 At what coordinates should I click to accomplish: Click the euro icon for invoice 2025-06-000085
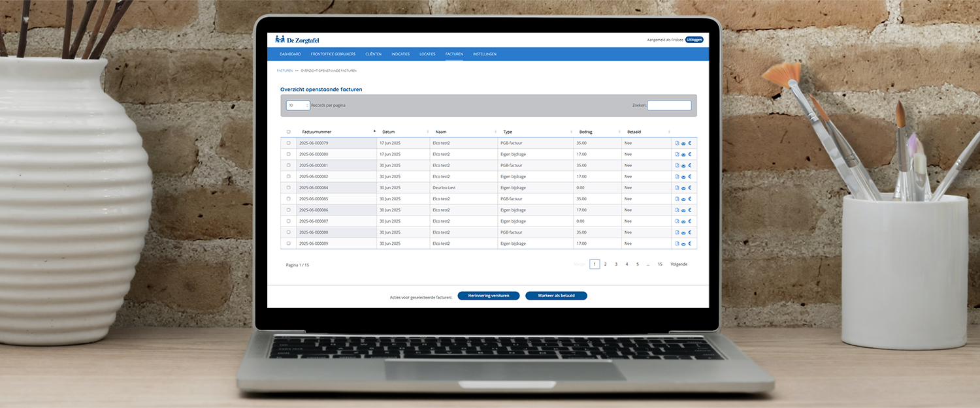coord(689,198)
